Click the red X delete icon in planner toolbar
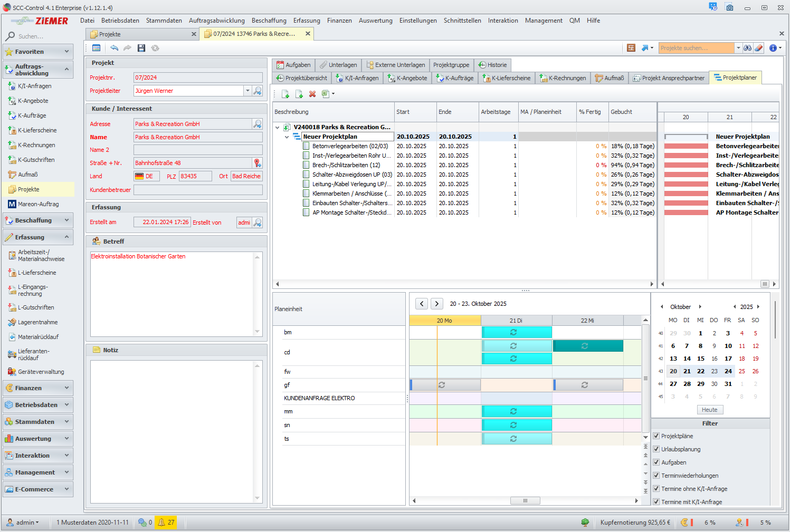Viewport: 790px width, 532px height. pyautogui.click(x=312, y=94)
